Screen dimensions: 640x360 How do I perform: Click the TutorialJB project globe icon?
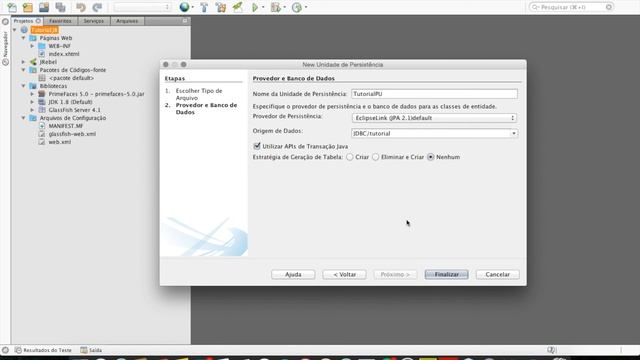click(x=24, y=30)
